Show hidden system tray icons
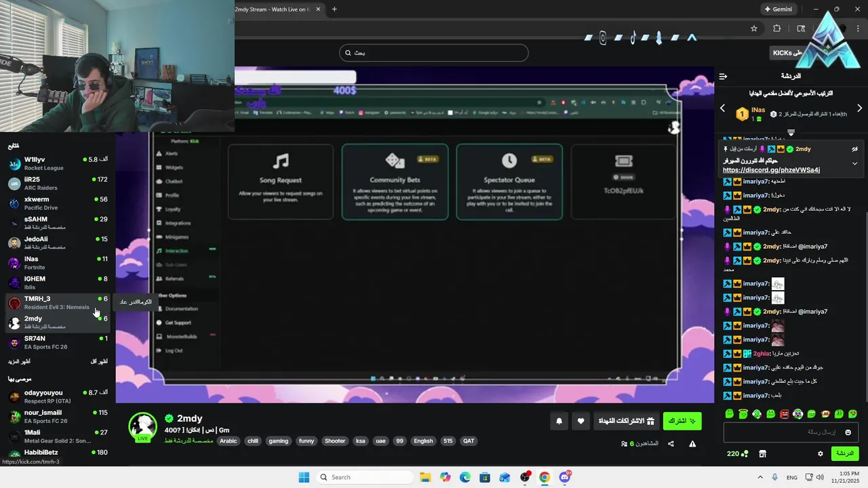 pyautogui.click(x=760, y=477)
